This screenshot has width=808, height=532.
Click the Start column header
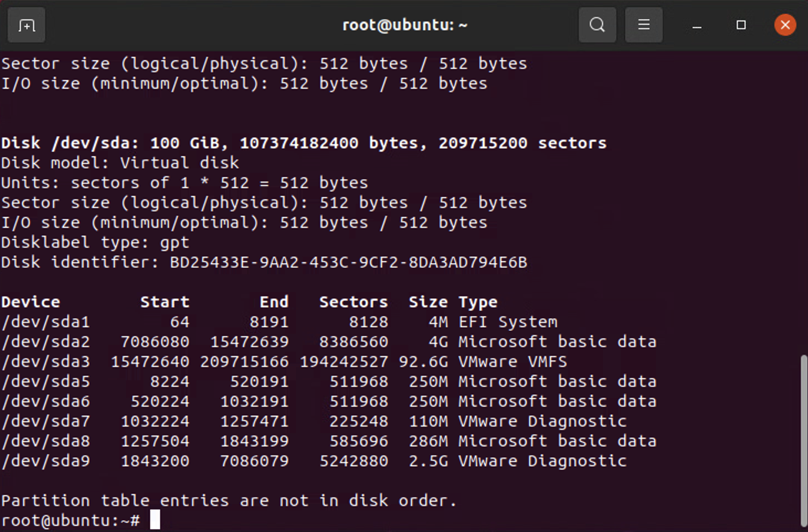coord(165,302)
